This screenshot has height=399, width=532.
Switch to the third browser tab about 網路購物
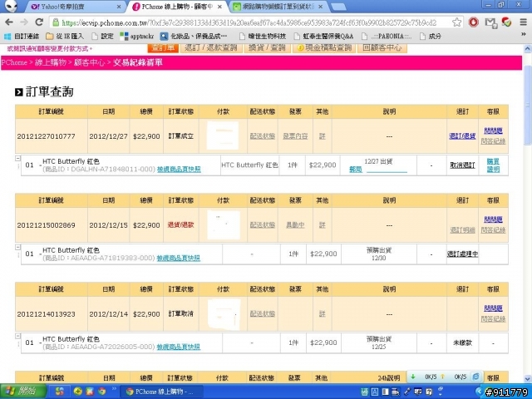[x=278, y=7]
